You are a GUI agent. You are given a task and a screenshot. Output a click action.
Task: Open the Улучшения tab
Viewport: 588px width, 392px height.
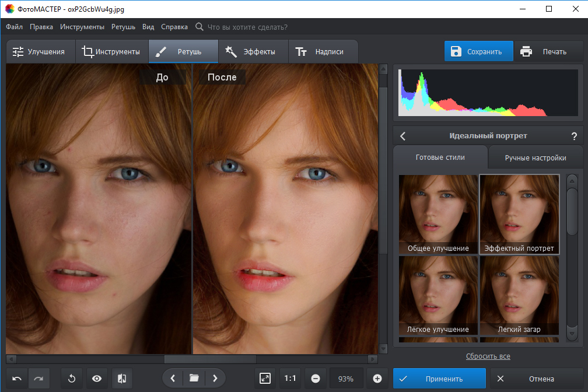click(40, 52)
